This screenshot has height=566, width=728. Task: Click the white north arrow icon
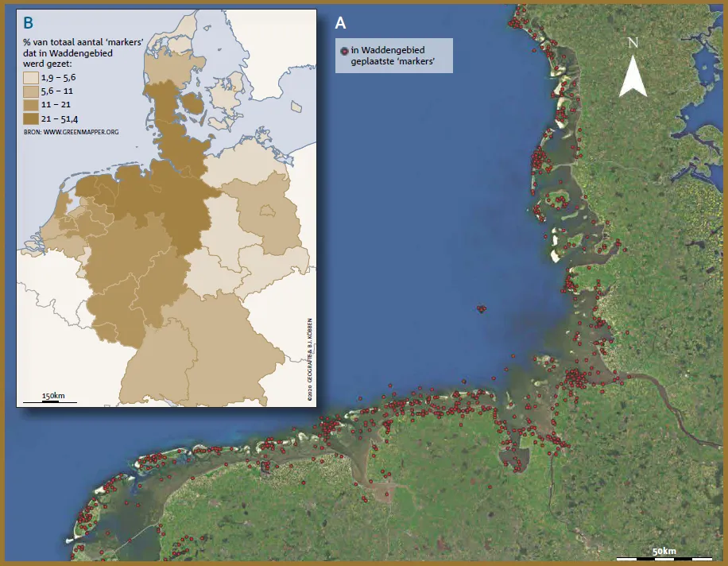633,76
